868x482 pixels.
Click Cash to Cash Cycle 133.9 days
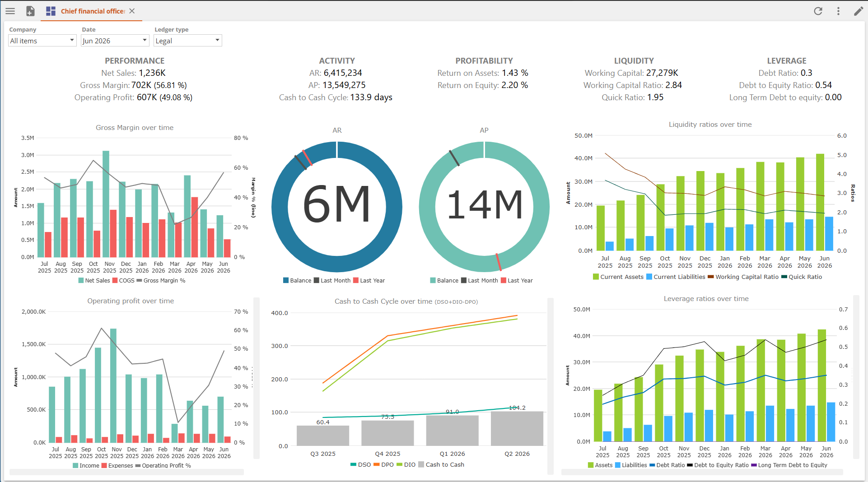click(x=371, y=97)
